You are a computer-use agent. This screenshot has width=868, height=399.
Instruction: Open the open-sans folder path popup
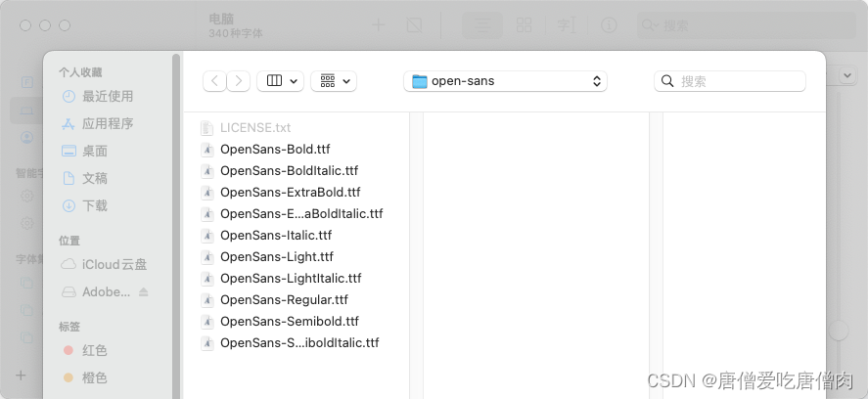(x=505, y=81)
